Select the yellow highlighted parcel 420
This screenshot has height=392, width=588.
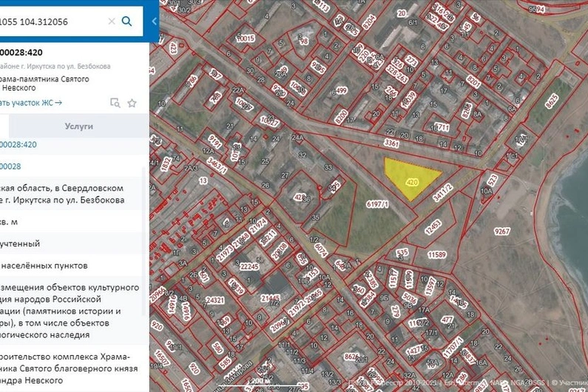[x=409, y=176]
